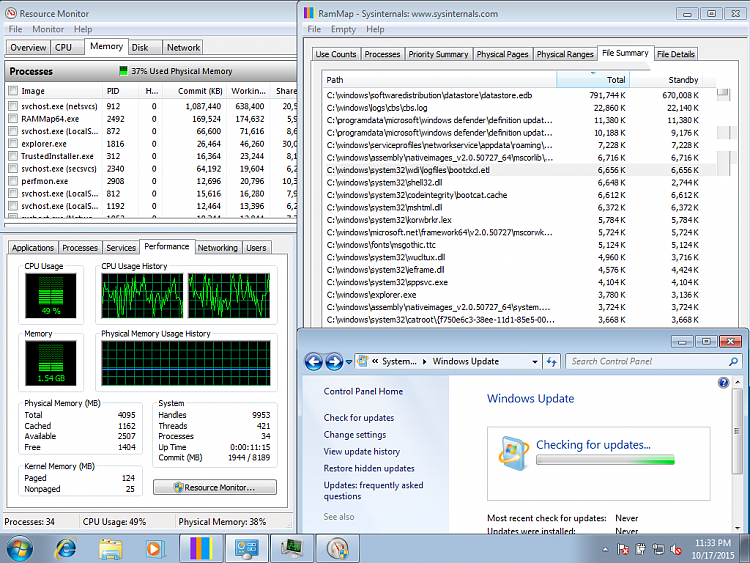Viewport: 750px width, 563px height.
Task: Click RamMap title bar icon
Action: (x=309, y=13)
